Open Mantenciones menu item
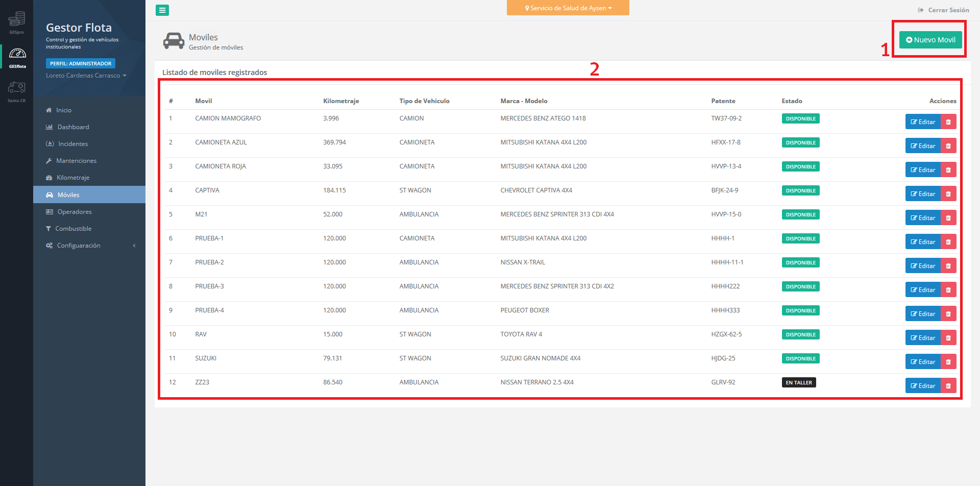This screenshot has width=980, height=486. 76,161
